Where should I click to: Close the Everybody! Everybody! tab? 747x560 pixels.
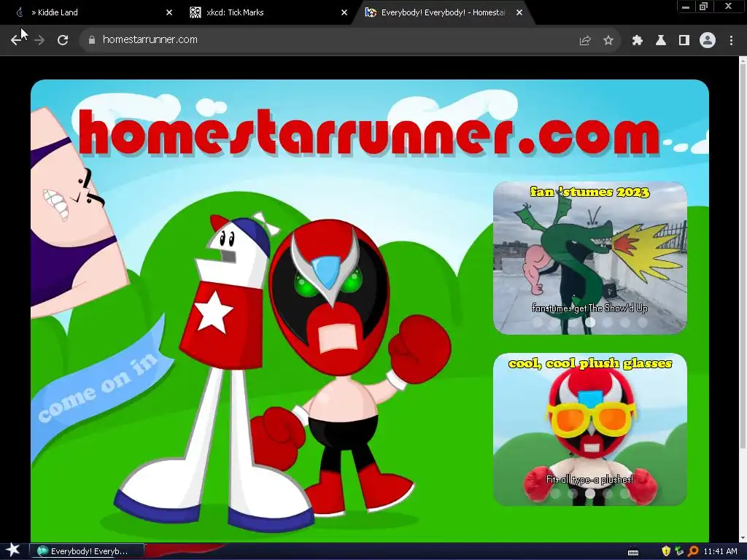tap(519, 12)
